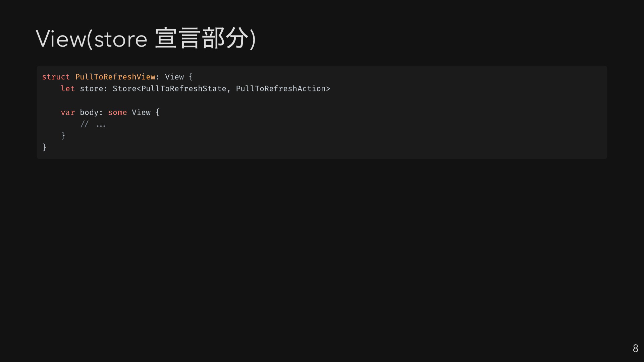Image resolution: width=644 pixels, height=362 pixels.
Task: Select the 'struct' keyword in code
Action: (56, 77)
